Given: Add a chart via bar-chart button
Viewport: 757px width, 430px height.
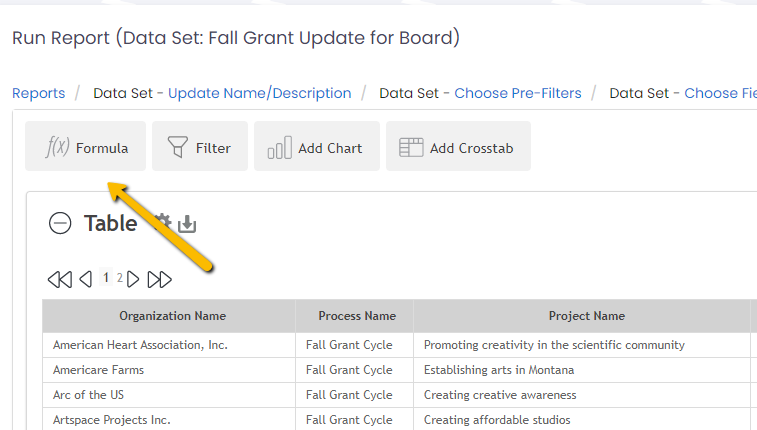Looking at the screenshot, I should (317, 146).
